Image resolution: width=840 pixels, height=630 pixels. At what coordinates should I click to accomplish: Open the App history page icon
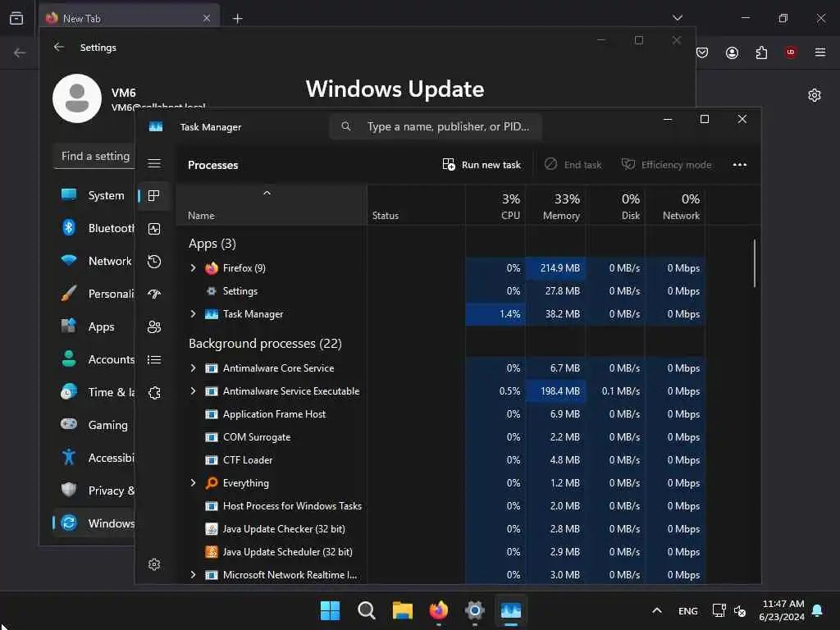[x=154, y=262]
